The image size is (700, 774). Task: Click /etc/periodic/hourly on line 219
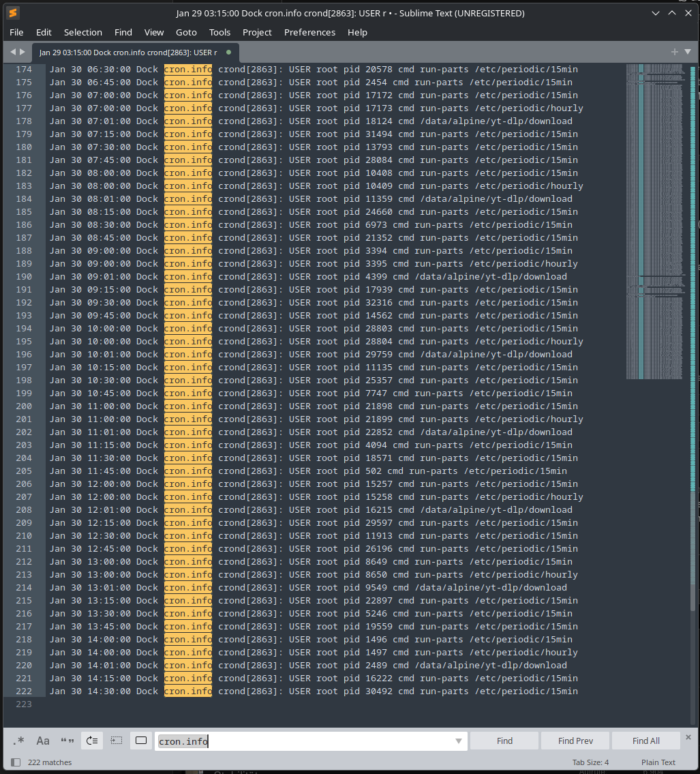[523, 652]
